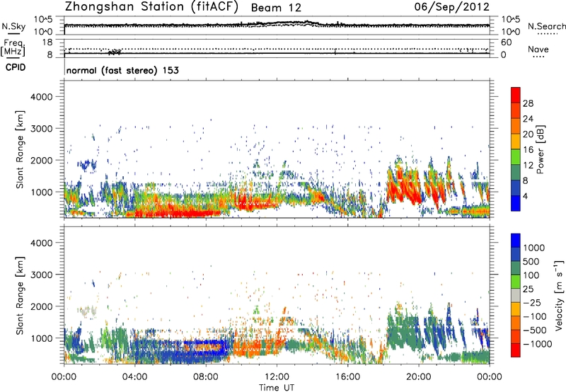Click the '4000' tick on power panel

[42, 97]
